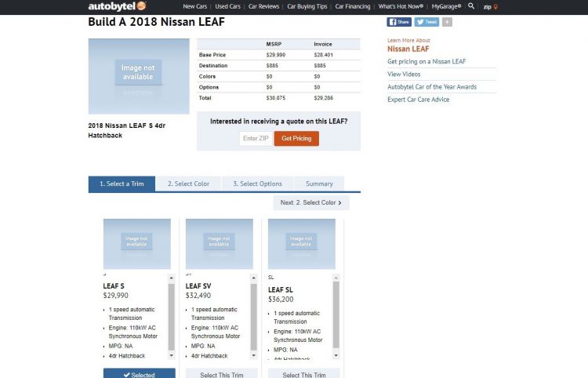The image size is (588, 378).
Task: Share the page on Facebook
Action: [x=399, y=22]
